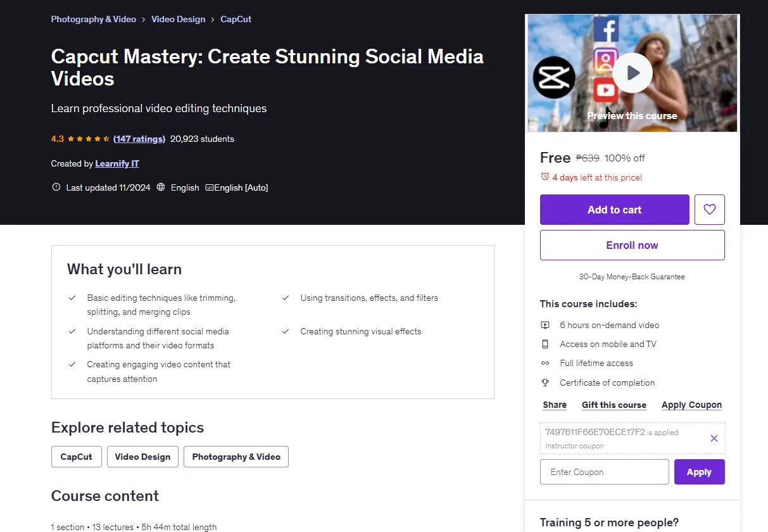Add course to wishlist heart icon
The width and height of the screenshot is (768, 532).
click(x=709, y=210)
